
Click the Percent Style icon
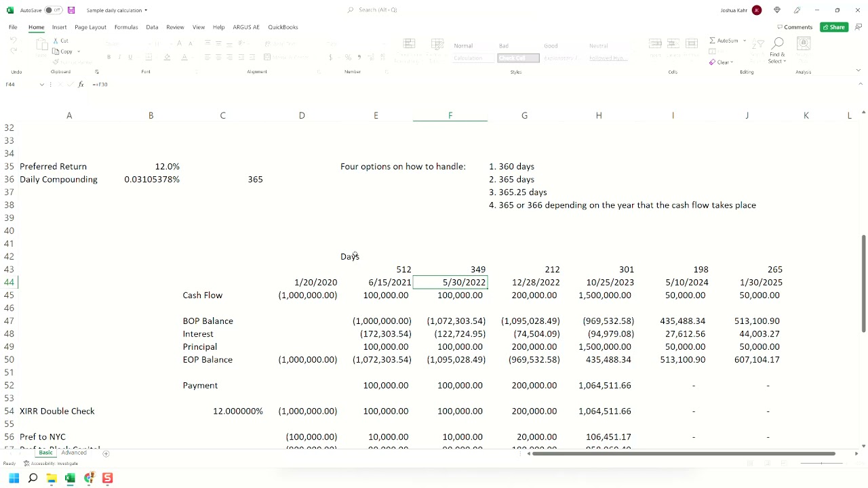[348, 58]
